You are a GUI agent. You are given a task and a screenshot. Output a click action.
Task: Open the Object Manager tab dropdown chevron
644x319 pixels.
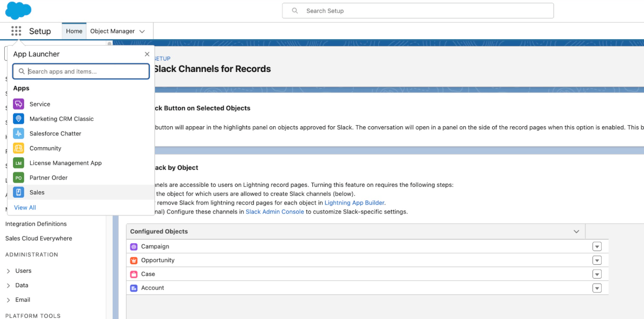click(142, 31)
